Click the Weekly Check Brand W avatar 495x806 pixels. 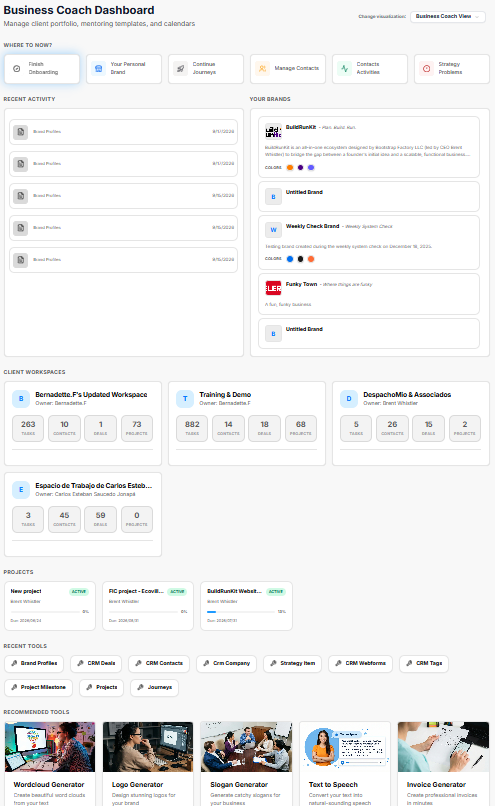[x=273, y=230]
